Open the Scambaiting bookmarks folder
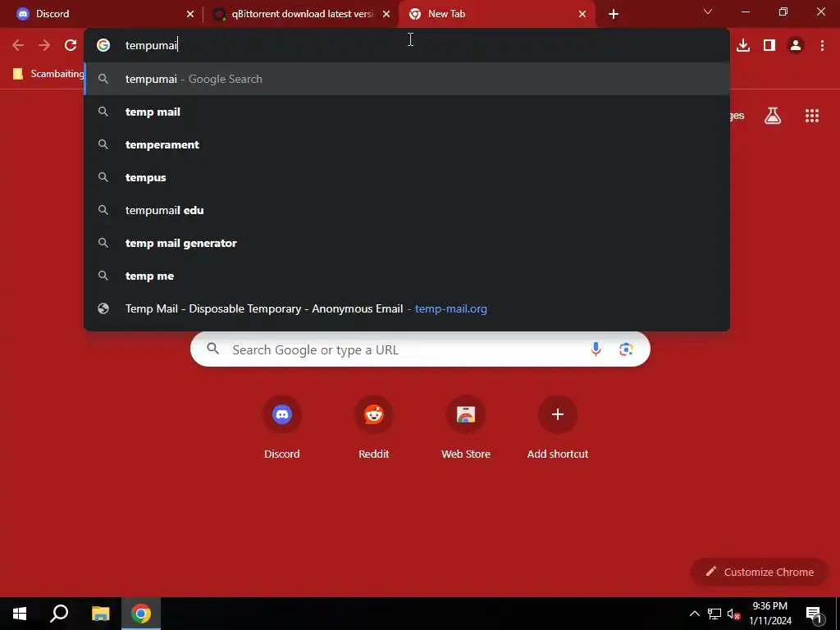The image size is (840, 630). 48,74
